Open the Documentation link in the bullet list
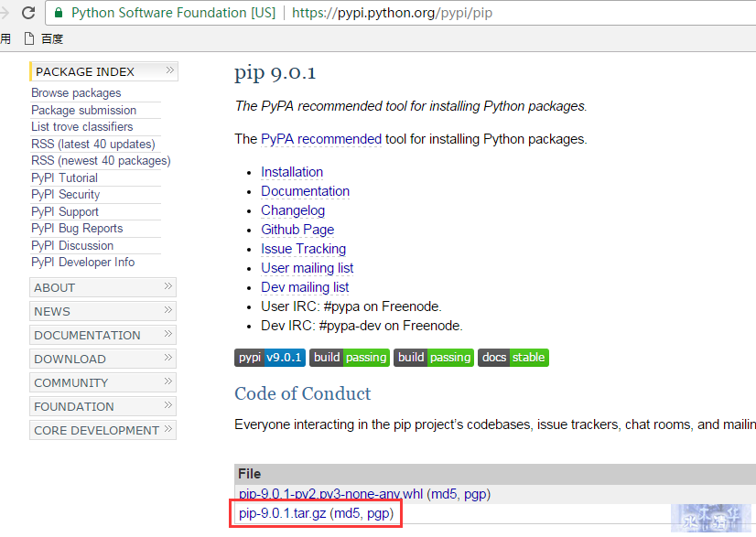Image resolution: width=756 pixels, height=537 pixels. tap(305, 191)
